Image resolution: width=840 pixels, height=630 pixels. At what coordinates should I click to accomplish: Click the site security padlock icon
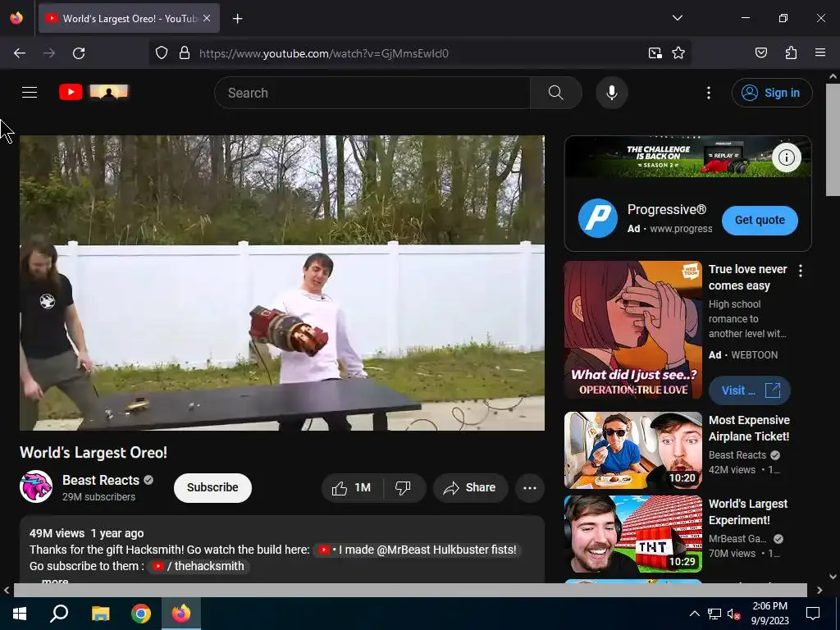(x=185, y=53)
